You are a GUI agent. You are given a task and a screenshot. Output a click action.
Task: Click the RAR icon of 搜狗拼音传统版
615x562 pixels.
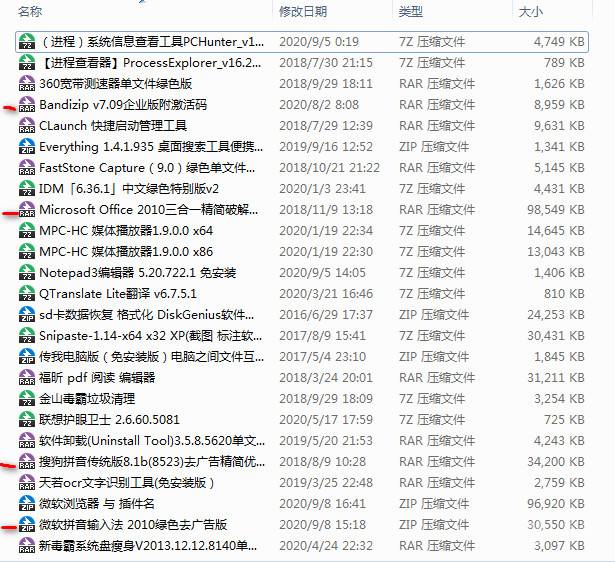[x=27, y=462]
